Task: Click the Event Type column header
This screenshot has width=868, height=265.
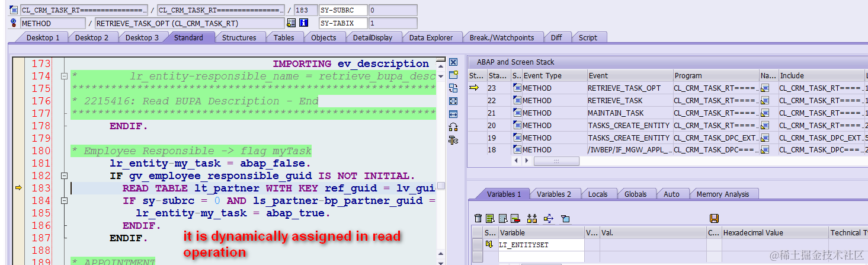Action: tap(553, 76)
